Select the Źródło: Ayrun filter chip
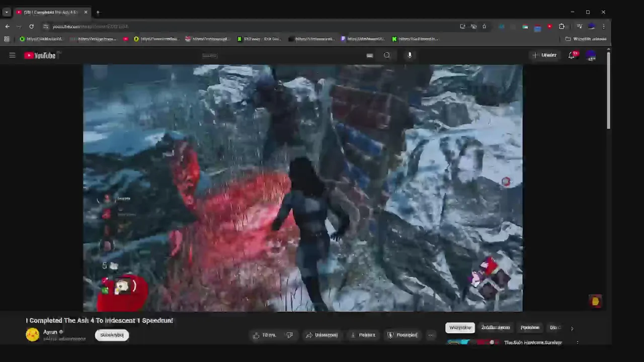 (496, 327)
